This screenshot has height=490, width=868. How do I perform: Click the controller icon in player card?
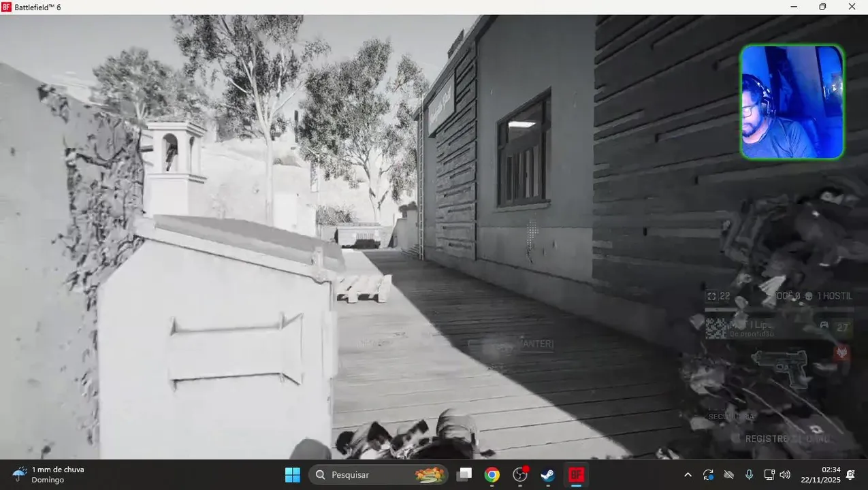tap(824, 325)
